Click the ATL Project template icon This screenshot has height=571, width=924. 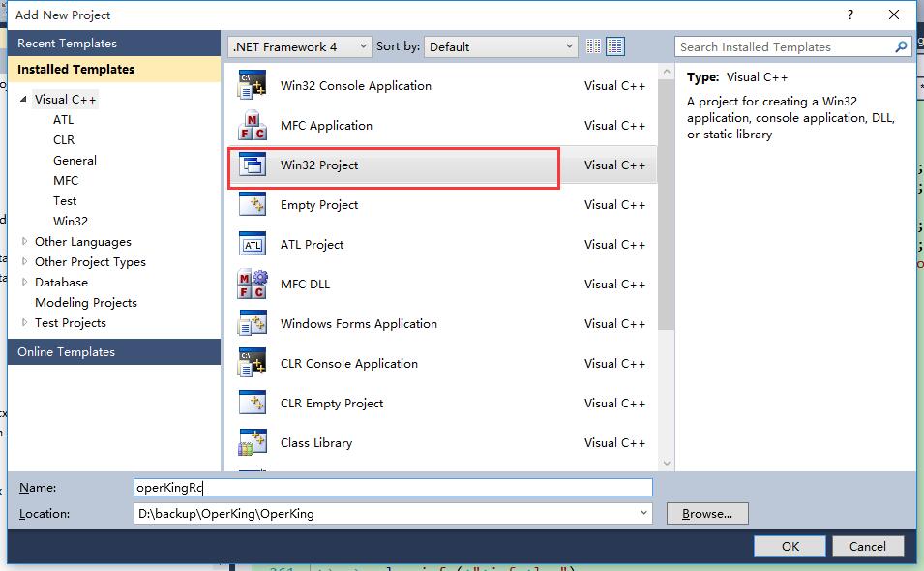(253, 245)
